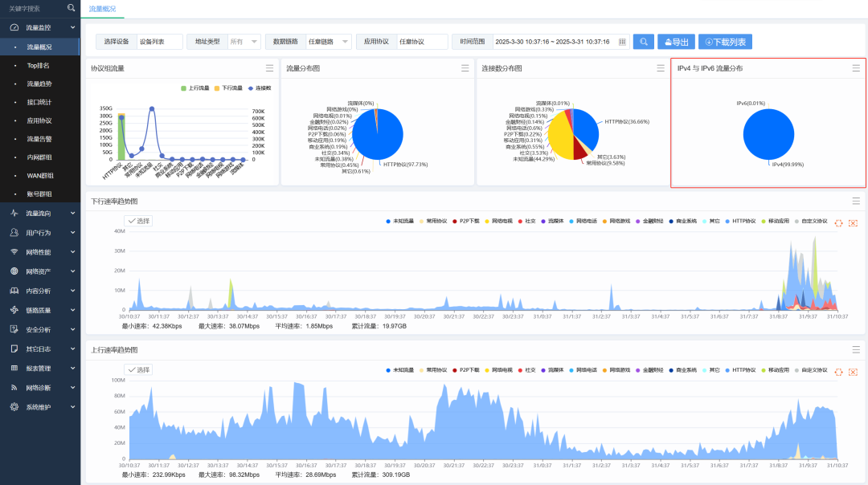Click the zoom-reset X icon on 上行速率趋势图
This screenshot has height=485, width=868.
tap(853, 372)
